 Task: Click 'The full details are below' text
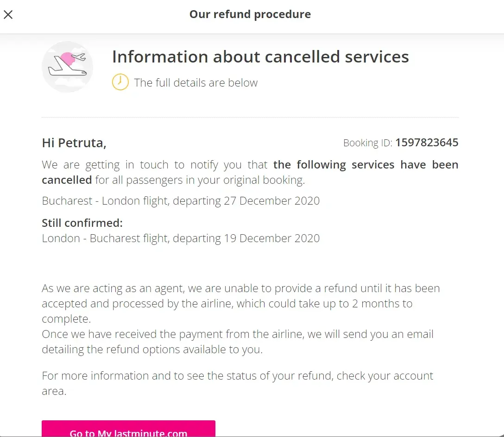click(x=195, y=83)
